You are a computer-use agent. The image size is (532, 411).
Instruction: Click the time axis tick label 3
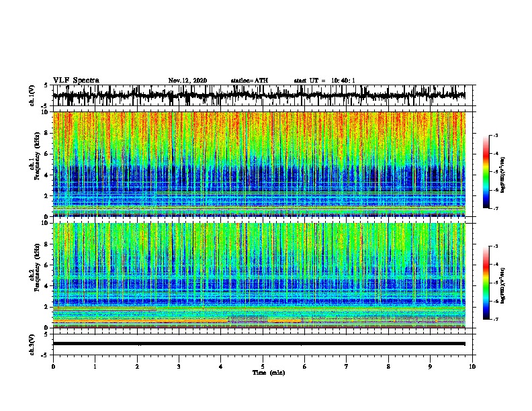[x=179, y=366]
